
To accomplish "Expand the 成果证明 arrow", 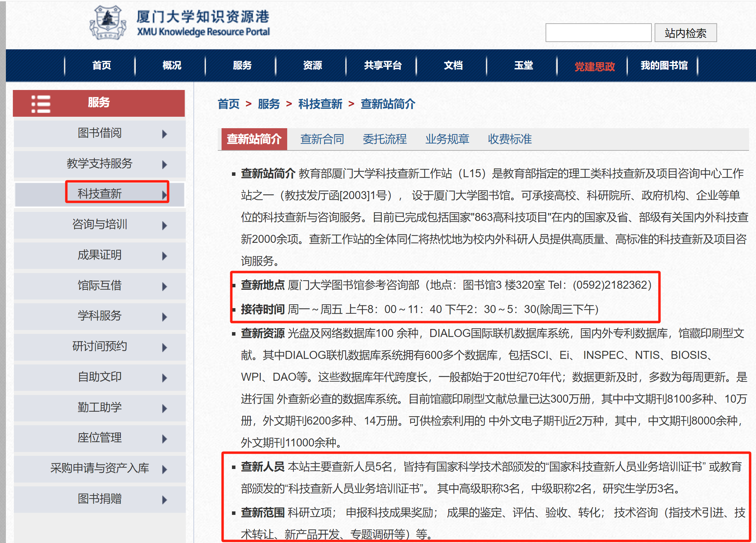I will pos(165,256).
